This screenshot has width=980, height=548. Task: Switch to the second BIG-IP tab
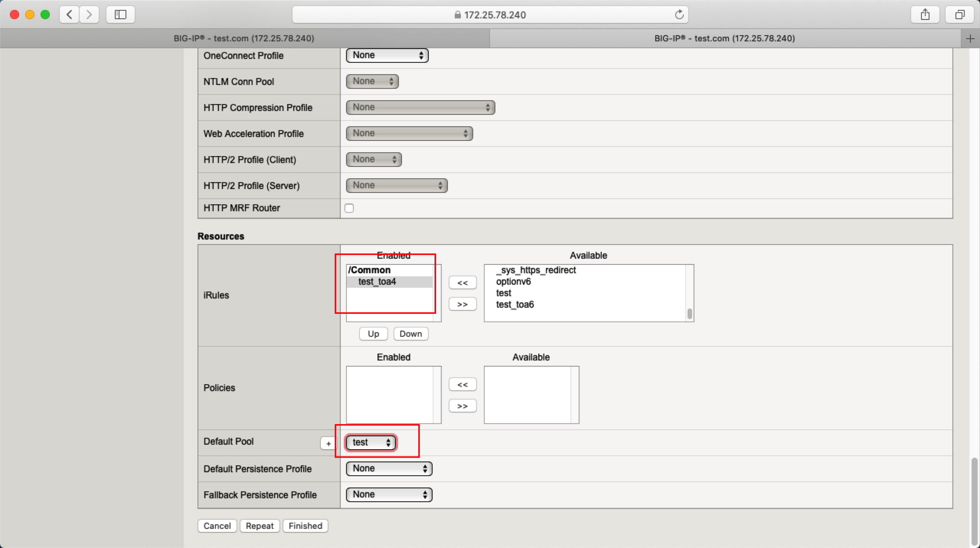724,39
